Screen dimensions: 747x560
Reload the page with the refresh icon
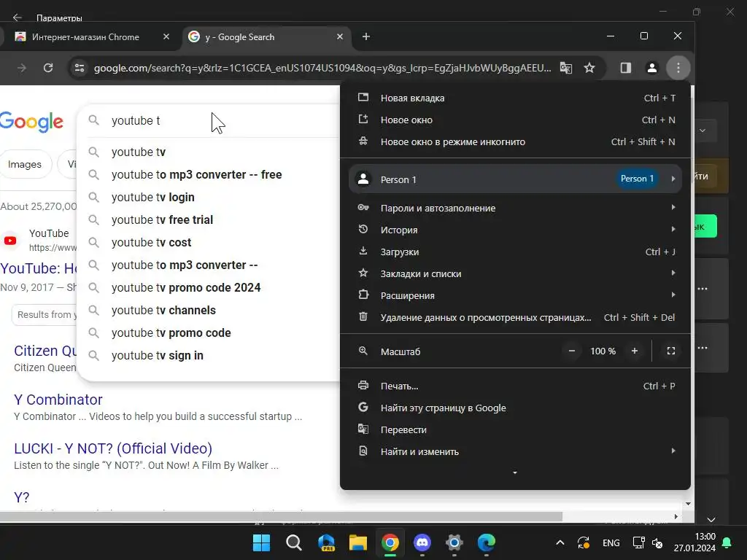click(48, 68)
